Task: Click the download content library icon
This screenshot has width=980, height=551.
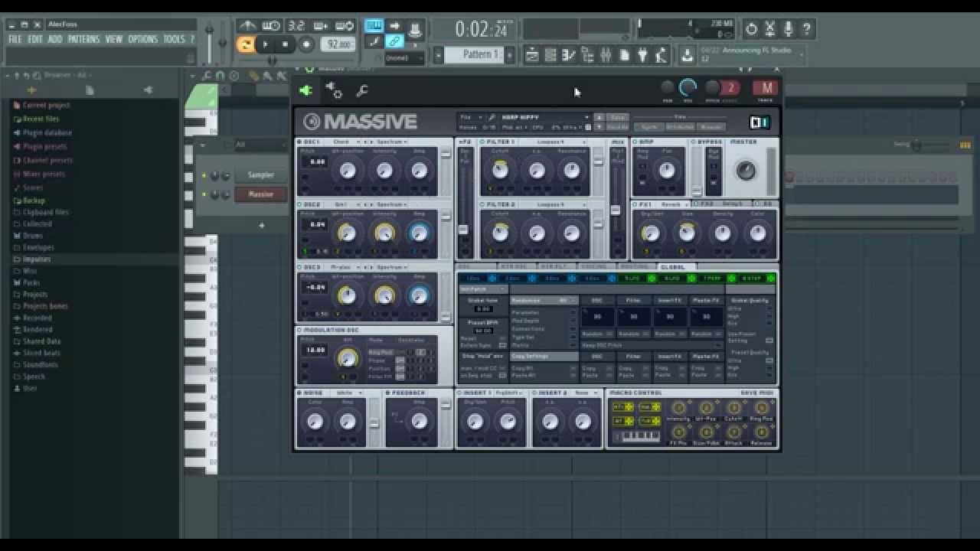Action: coord(687,54)
